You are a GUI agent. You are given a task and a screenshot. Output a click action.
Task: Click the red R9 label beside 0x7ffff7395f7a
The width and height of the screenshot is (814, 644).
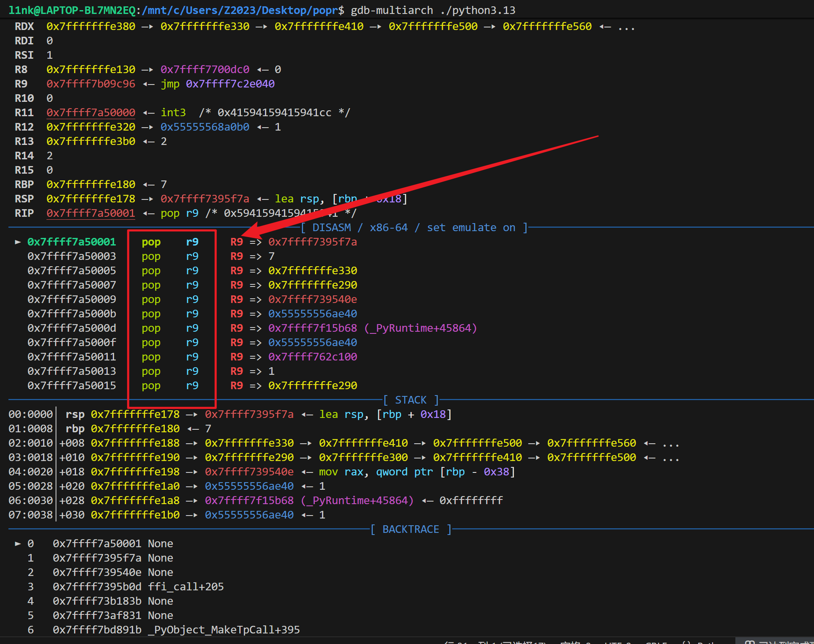(x=236, y=242)
